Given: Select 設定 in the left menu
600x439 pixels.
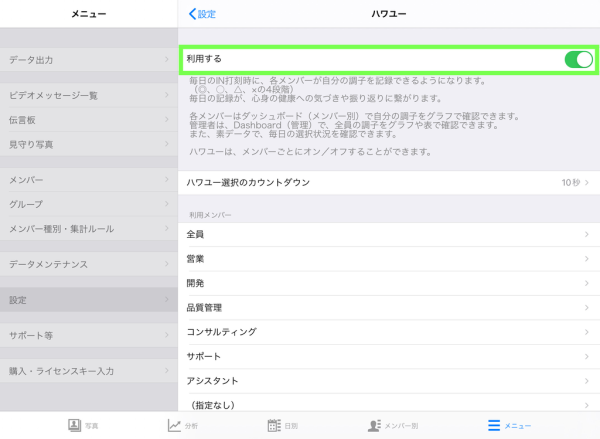Looking at the screenshot, I should pyautogui.click(x=89, y=300).
